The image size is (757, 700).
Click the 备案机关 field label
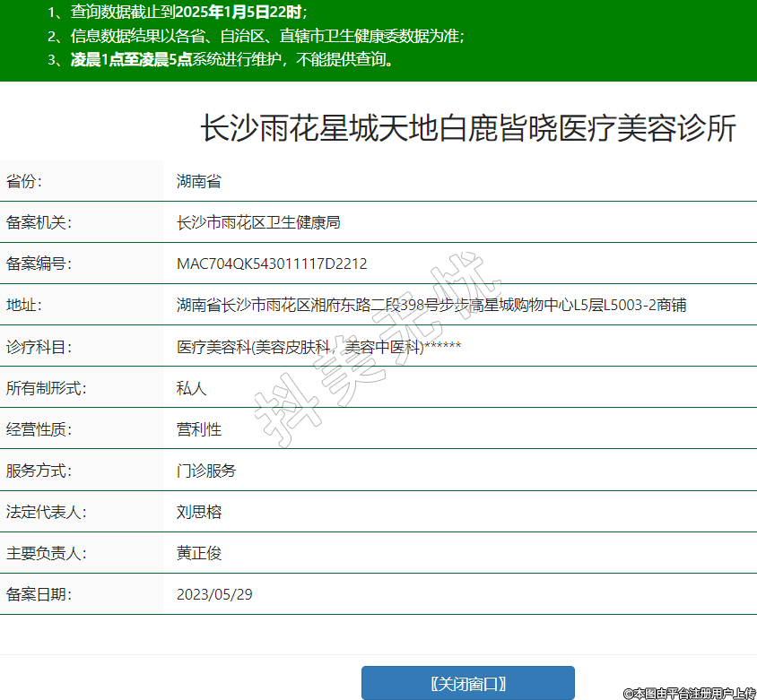[x=39, y=222]
